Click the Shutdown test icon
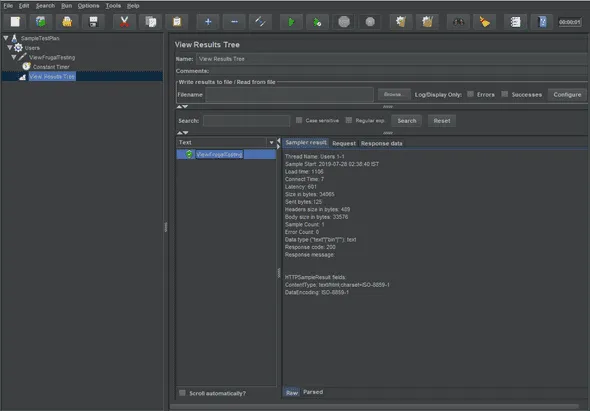 pyautogui.click(x=370, y=22)
